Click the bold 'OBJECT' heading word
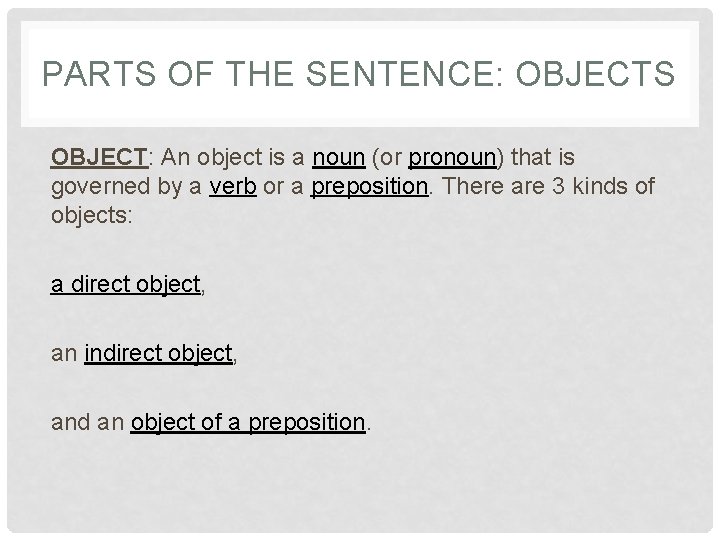The image size is (720, 540). coord(99,157)
